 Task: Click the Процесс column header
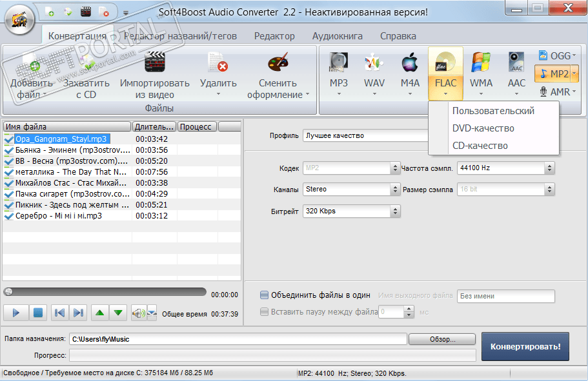click(x=198, y=126)
